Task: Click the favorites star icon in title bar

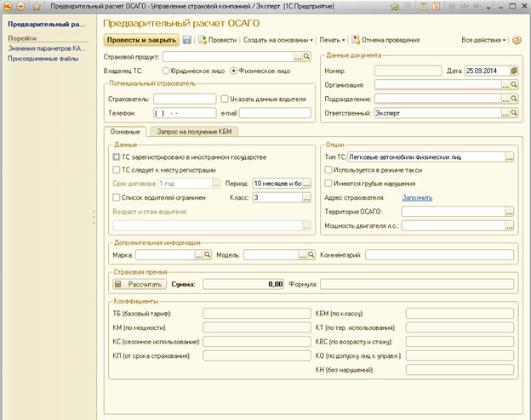Action: [x=37, y=6]
